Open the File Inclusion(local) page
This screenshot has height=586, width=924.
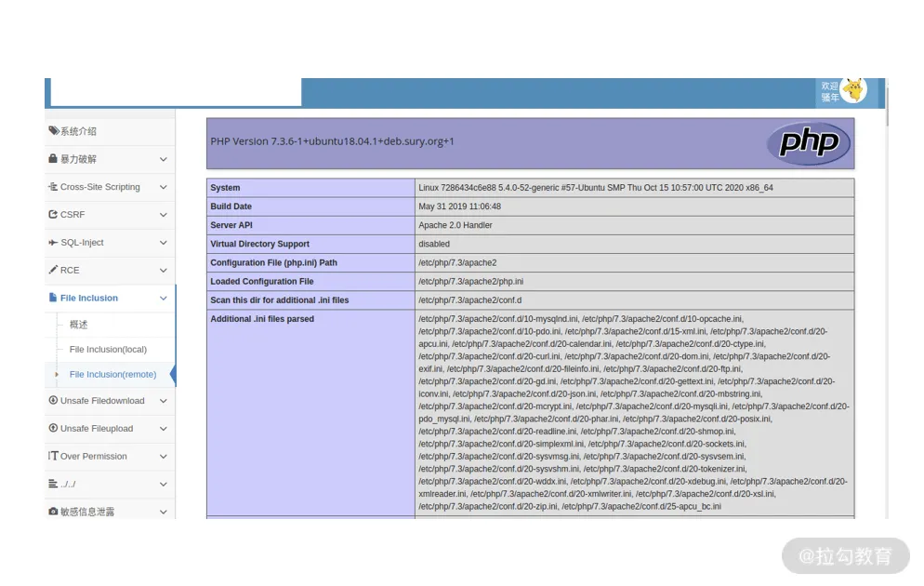point(108,349)
